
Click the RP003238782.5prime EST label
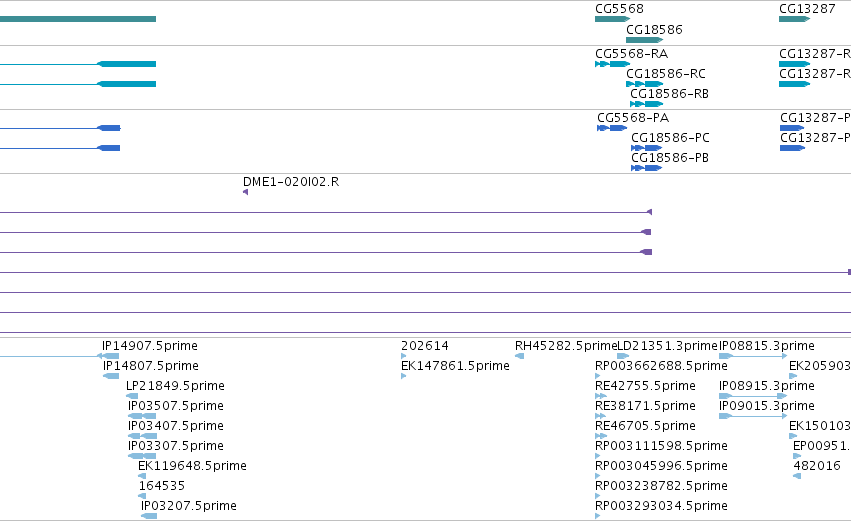tap(661, 486)
